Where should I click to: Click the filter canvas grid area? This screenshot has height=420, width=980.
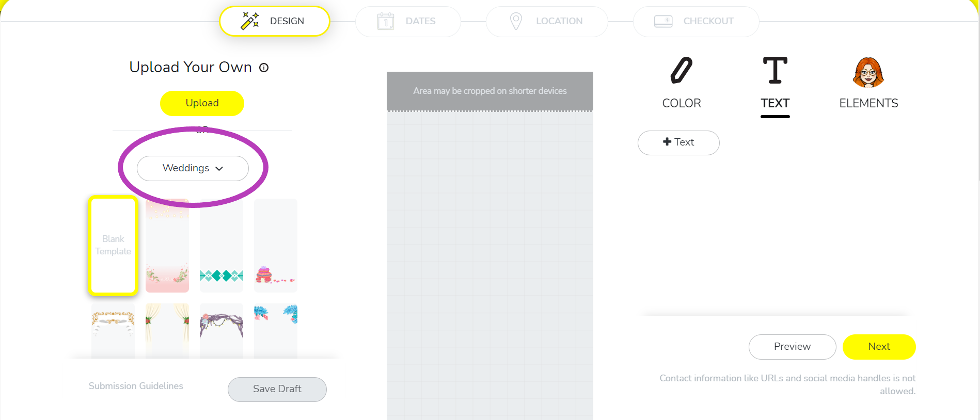[490, 265]
